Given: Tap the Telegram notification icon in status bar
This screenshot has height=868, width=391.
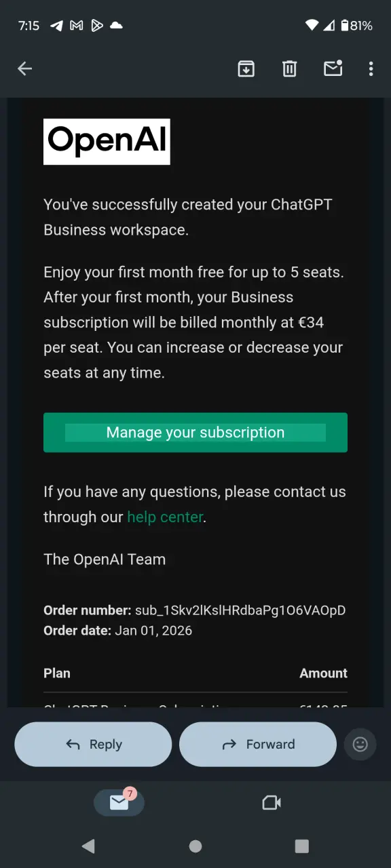Looking at the screenshot, I should (x=57, y=26).
